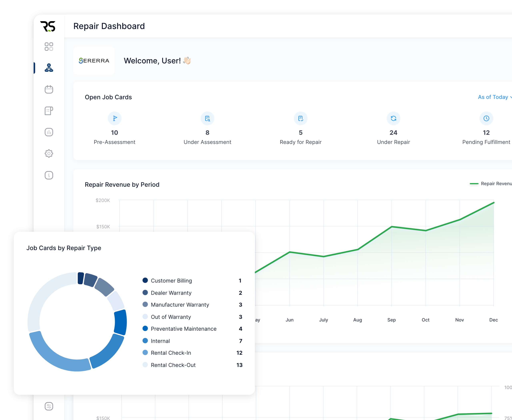Click the sliders preferences icon at sidebar bottom
Viewport: 512px width, 420px height.
[x=49, y=406]
